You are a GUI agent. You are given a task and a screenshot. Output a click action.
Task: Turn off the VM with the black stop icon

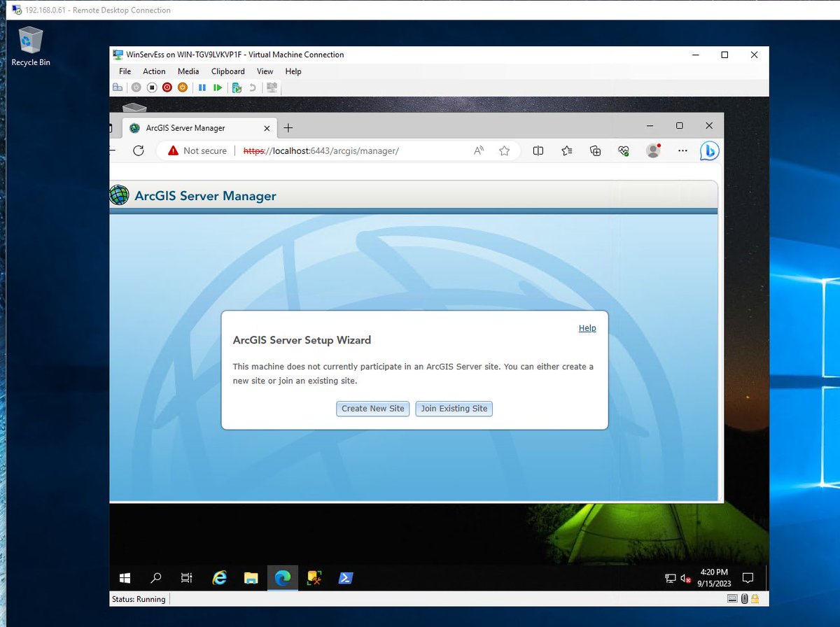pos(151,87)
